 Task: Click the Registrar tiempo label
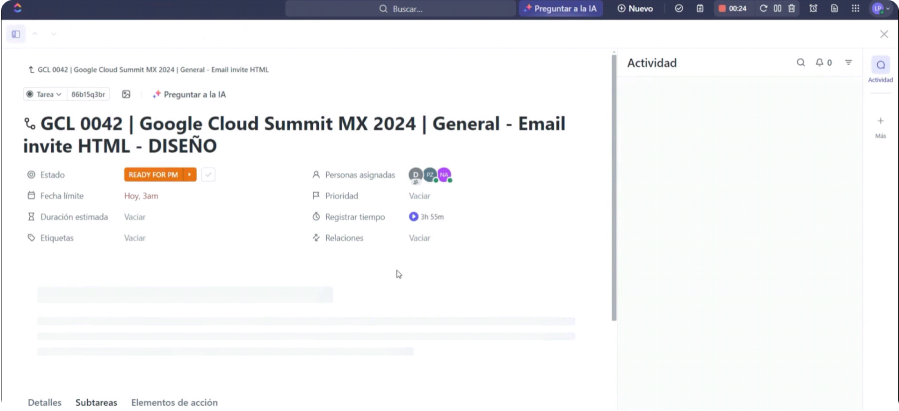(x=355, y=217)
